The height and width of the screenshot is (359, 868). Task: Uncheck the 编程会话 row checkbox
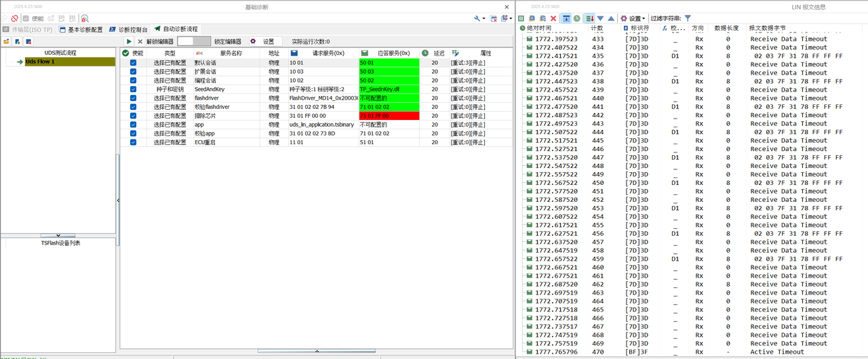click(133, 80)
